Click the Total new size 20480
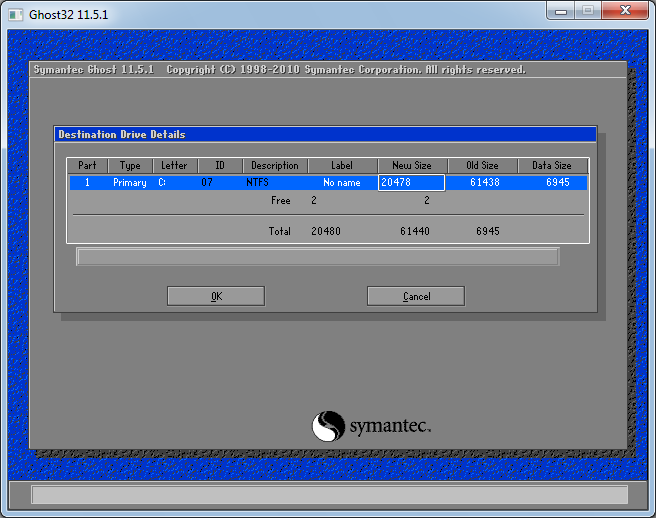The width and height of the screenshot is (656, 518). [x=326, y=231]
